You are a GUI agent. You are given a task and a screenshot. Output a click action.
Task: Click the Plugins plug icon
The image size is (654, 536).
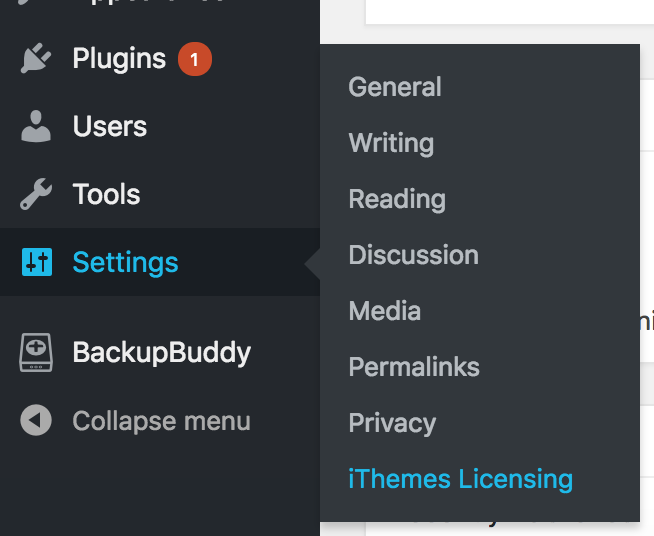point(36,58)
